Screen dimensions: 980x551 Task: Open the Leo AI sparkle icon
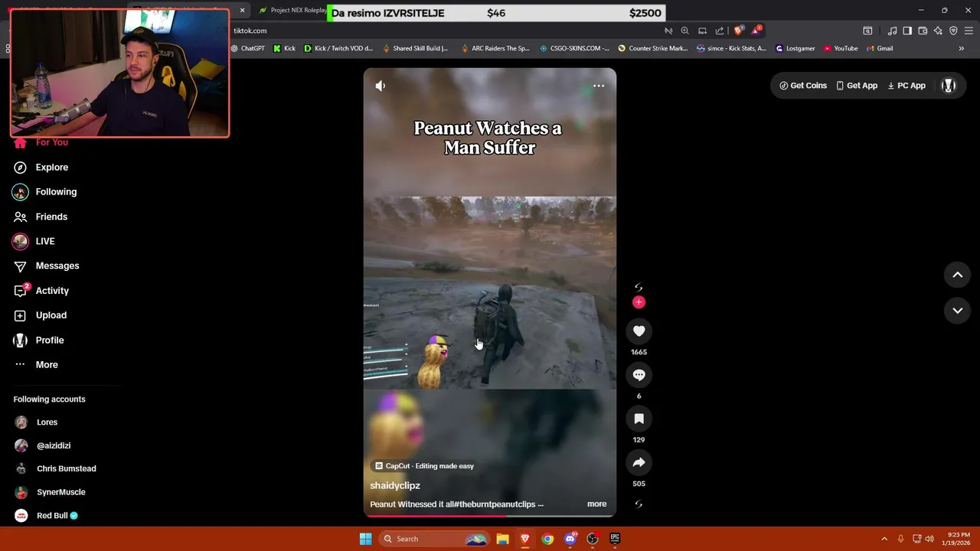[938, 31]
